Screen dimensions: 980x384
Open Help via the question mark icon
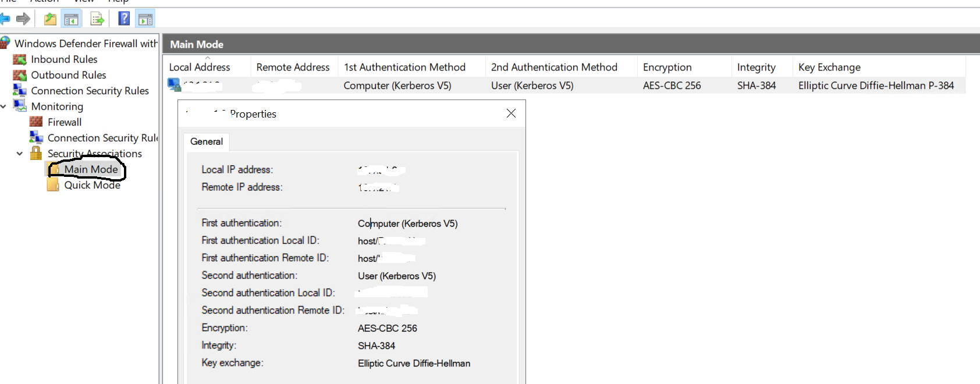tap(124, 19)
